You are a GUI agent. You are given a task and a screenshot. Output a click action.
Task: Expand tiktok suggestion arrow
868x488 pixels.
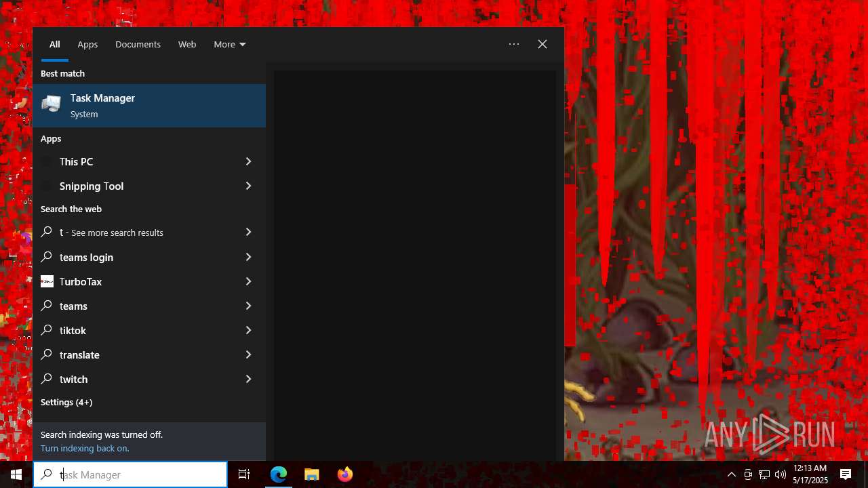[x=248, y=330]
